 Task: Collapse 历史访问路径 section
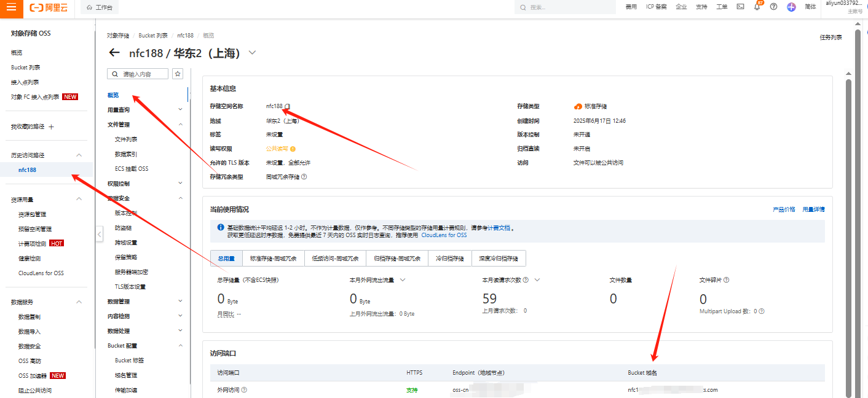pos(79,155)
